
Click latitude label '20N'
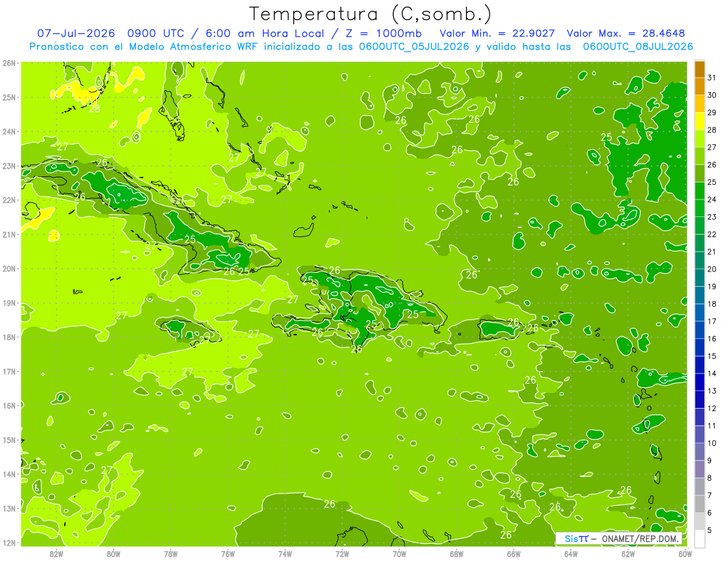(x=9, y=269)
